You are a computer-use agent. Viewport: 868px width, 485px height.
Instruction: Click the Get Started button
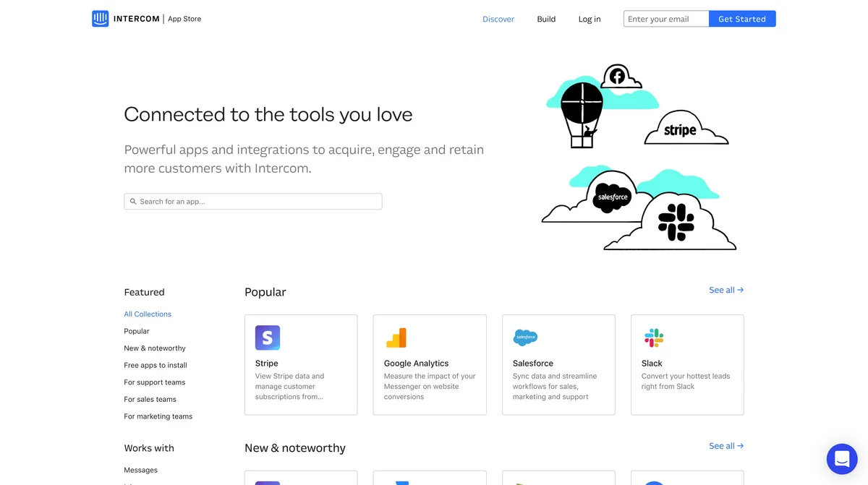point(742,18)
